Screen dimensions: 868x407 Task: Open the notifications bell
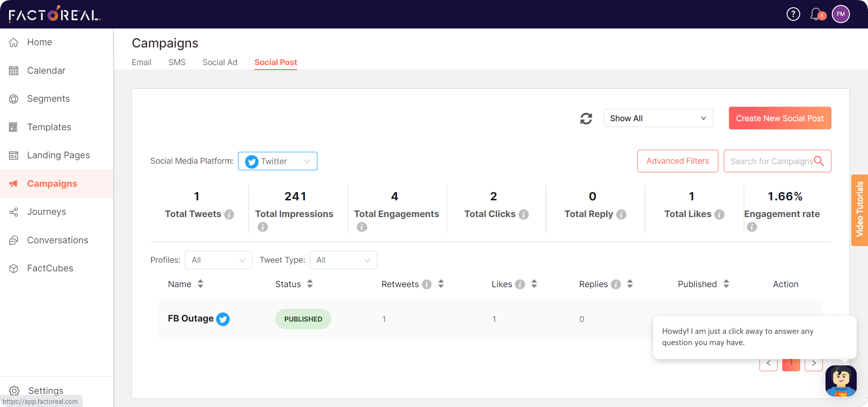pos(816,14)
